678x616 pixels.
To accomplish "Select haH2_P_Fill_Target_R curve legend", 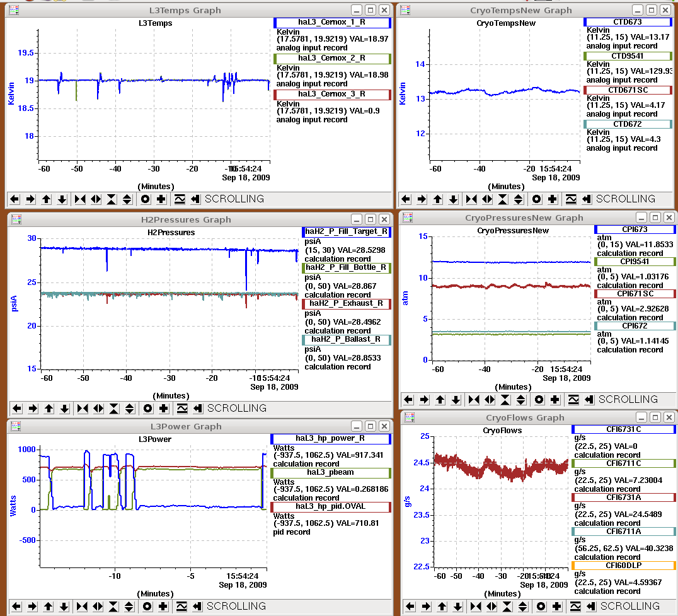I will click(347, 232).
